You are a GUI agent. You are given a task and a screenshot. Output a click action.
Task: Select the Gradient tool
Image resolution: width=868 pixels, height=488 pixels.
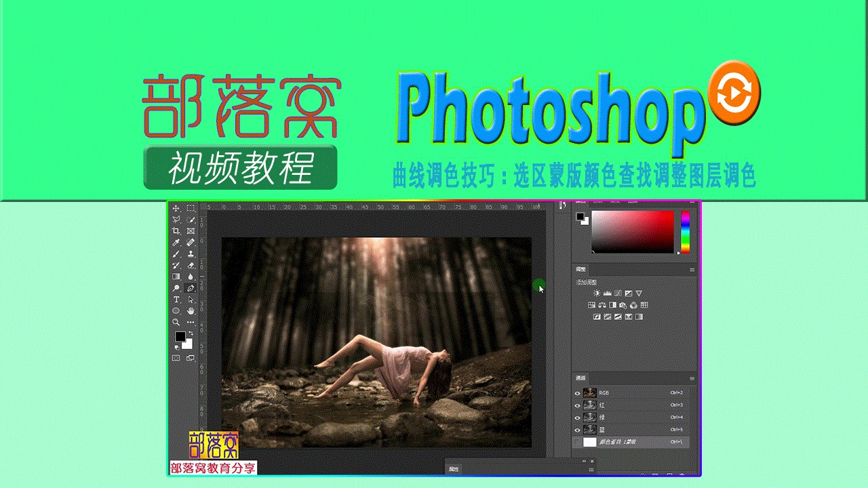[176, 277]
